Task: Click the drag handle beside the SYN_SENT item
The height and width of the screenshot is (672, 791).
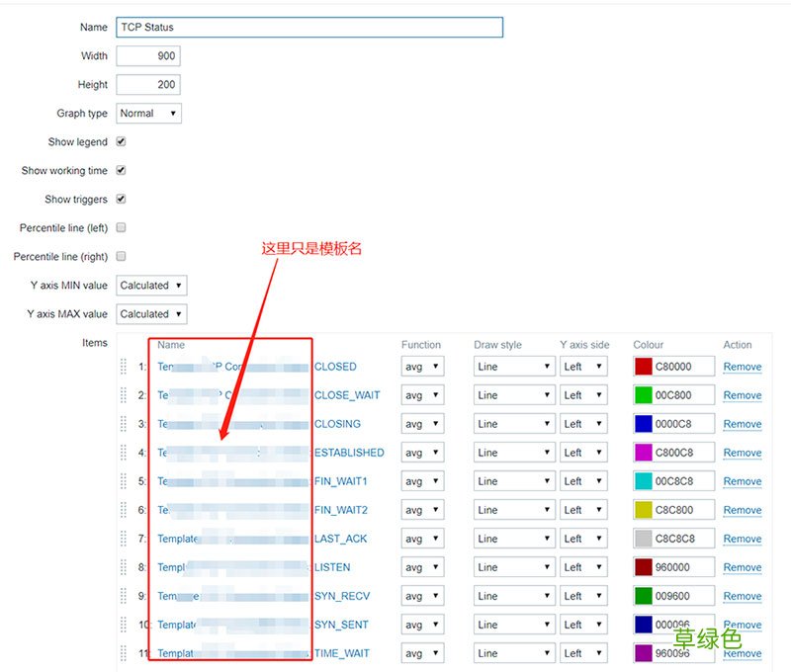Action: coord(122,625)
